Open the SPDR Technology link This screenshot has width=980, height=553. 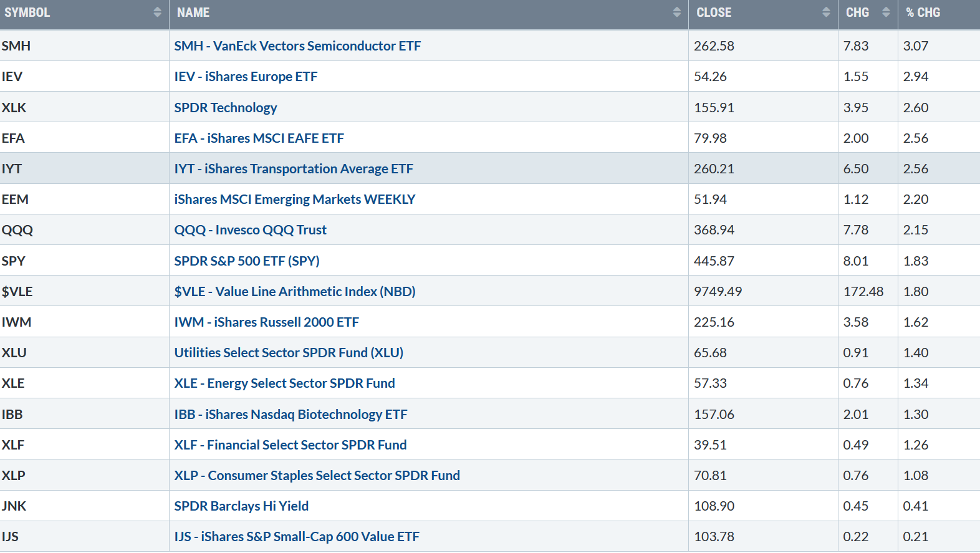click(226, 107)
